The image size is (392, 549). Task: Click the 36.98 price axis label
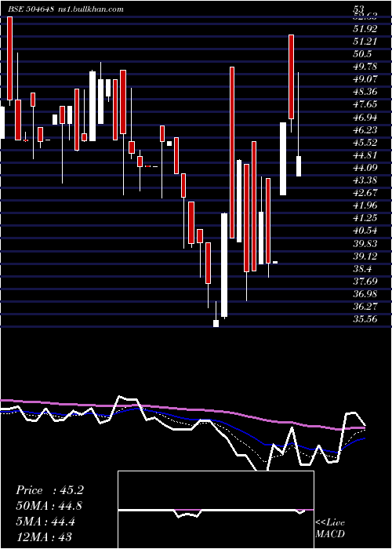(365, 294)
